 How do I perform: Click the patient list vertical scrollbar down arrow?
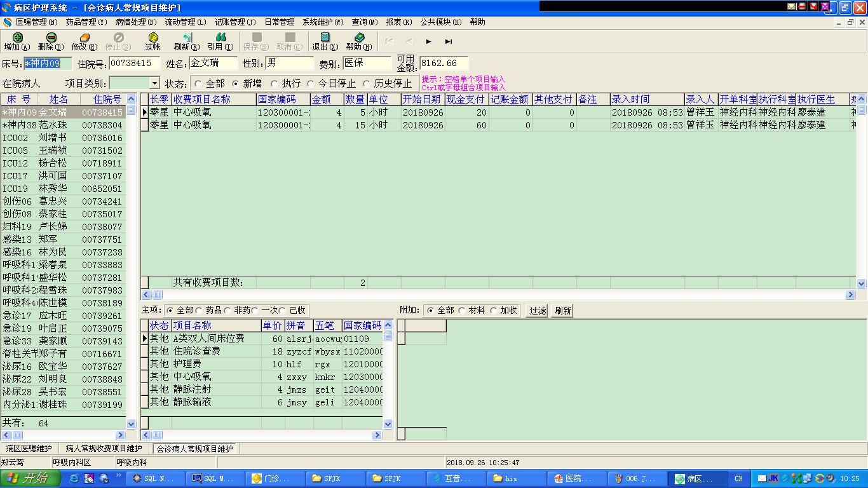[132, 424]
